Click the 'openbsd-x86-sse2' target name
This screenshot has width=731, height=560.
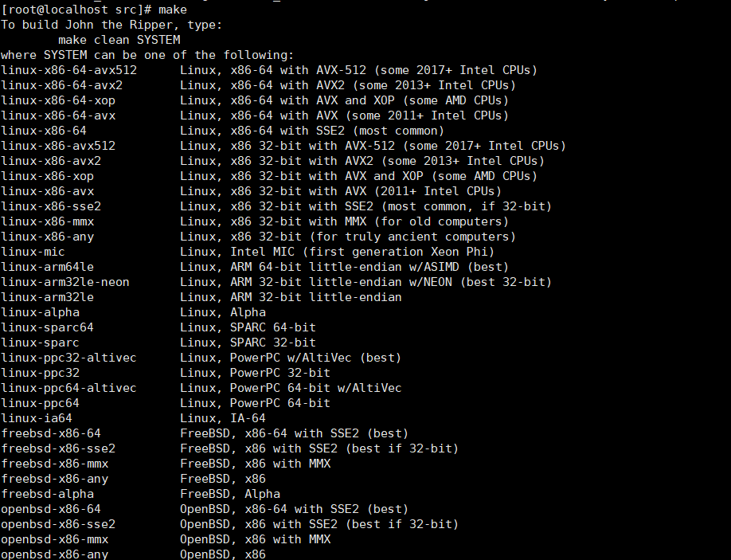pyautogui.click(x=58, y=524)
